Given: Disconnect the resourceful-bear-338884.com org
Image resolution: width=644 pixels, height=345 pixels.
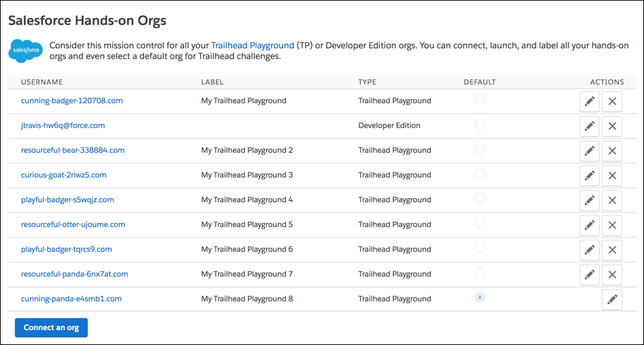Looking at the screenshot, I should click(x=612, y=151).
